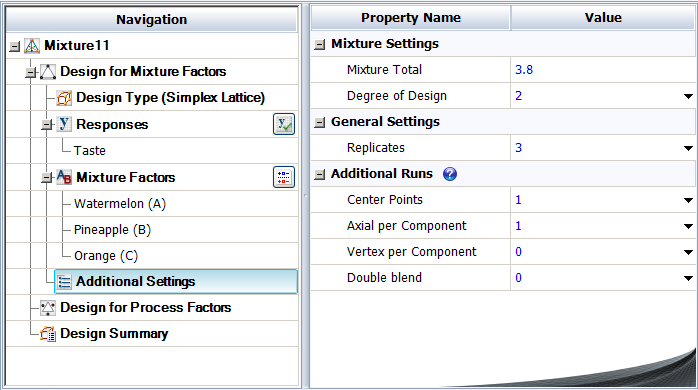
Task: Click the Value column header
Action: pyautogui.click(x=603, y=18)
